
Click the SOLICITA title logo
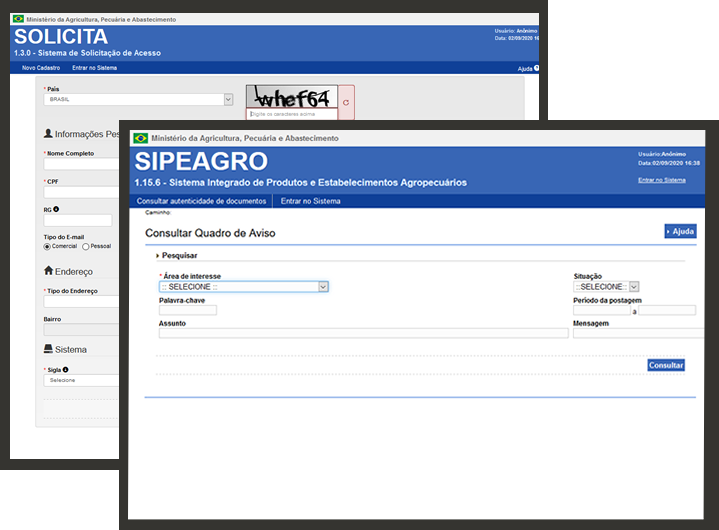(x=61, y=37)
